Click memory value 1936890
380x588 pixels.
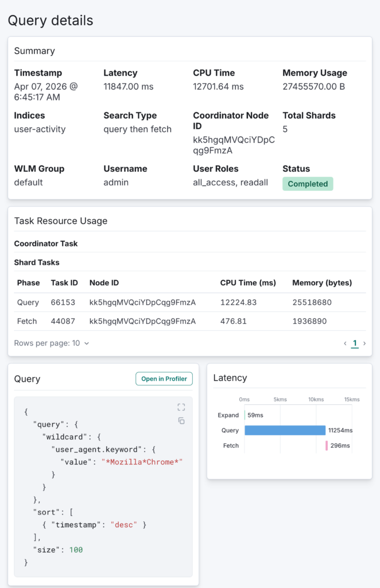tap(309, 321)
